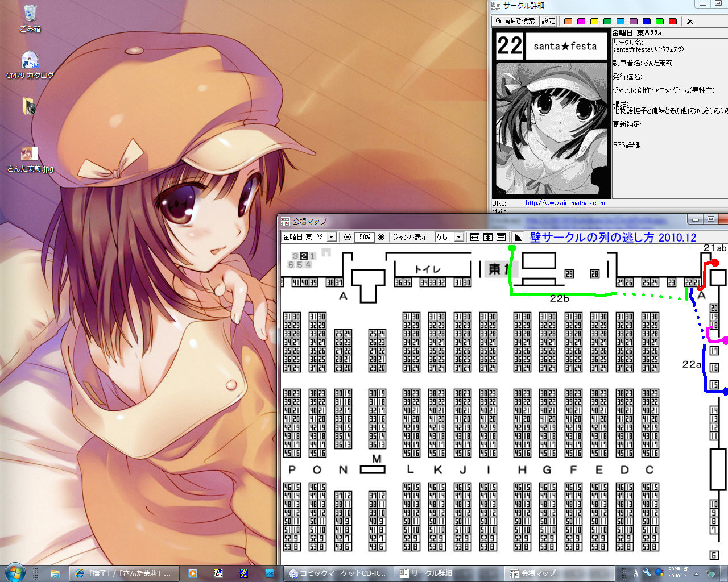Viewport: 728px width, 582px height.
Task: Click the wrench icon in system tray
Action: (647, 573)
